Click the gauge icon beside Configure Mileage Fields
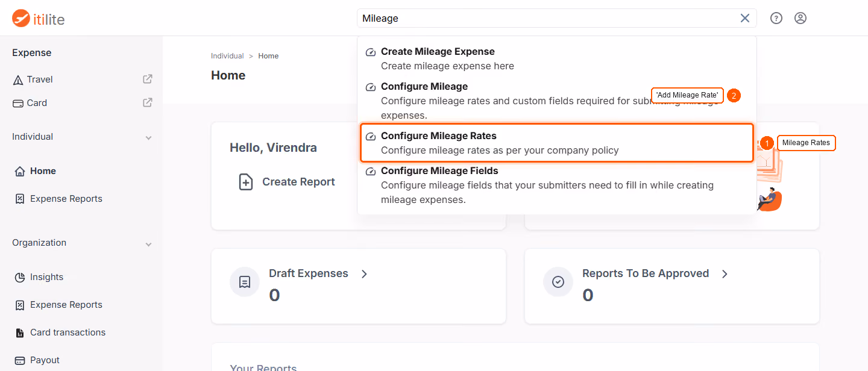 tap(371, 172)
